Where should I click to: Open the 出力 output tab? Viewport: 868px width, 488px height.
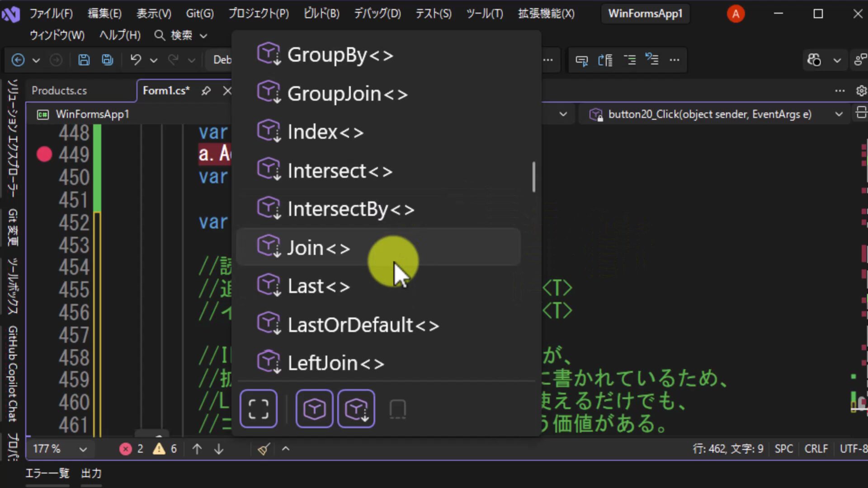(91, 473)
